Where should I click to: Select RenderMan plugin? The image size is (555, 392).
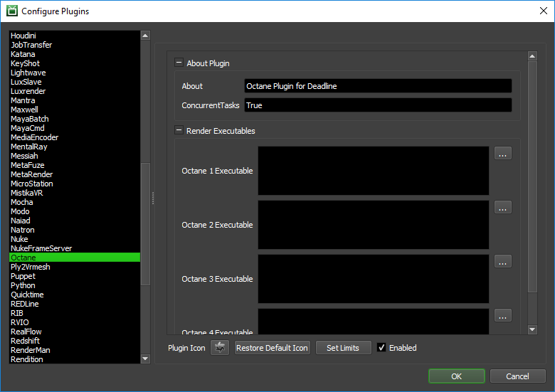[x=75, y=350]
